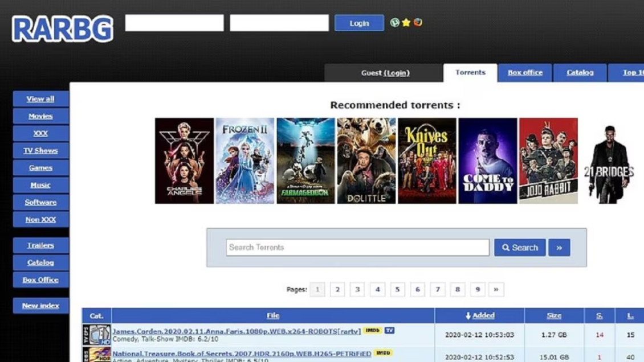
Task: Select the Torrents tab
Action: [x=470, y=73]
